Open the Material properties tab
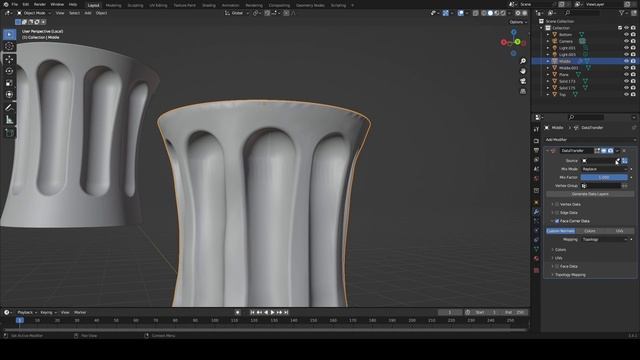The width and height of the screenshot is (640, 360). 536,259
